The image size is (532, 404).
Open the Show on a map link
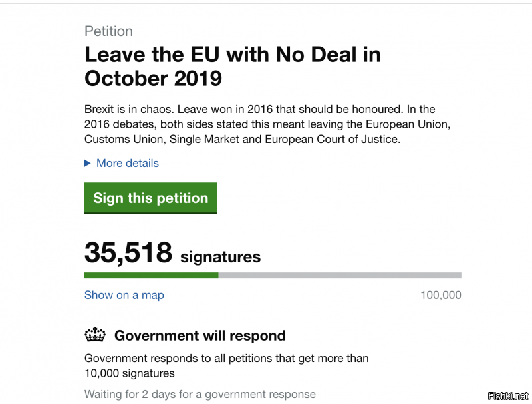[x=124, y=295]
